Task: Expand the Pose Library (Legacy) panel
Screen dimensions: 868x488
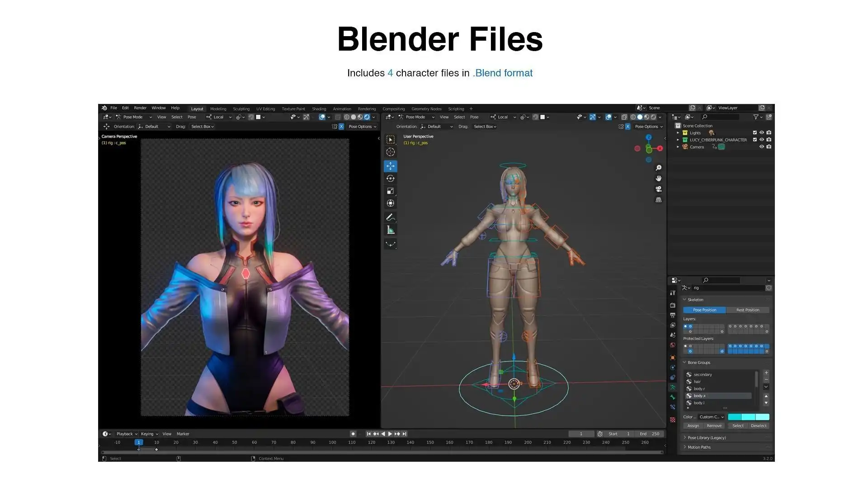Action: (706, 437)
